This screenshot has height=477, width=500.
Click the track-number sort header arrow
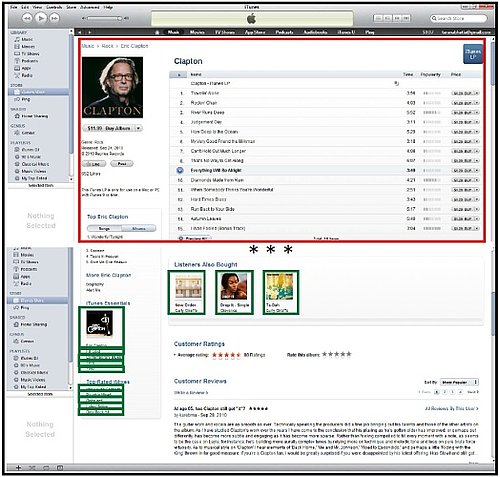pyautogui.click(x=178, y=74)
